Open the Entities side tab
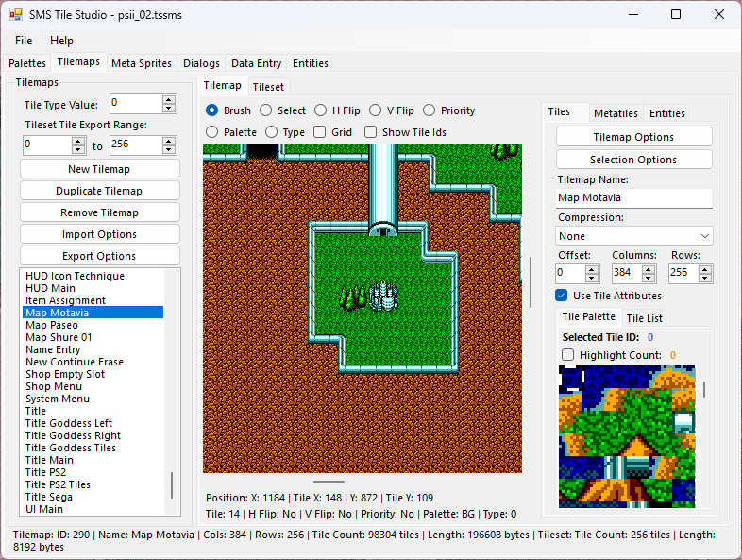The image size is (742, 560). tap(666, 113)
